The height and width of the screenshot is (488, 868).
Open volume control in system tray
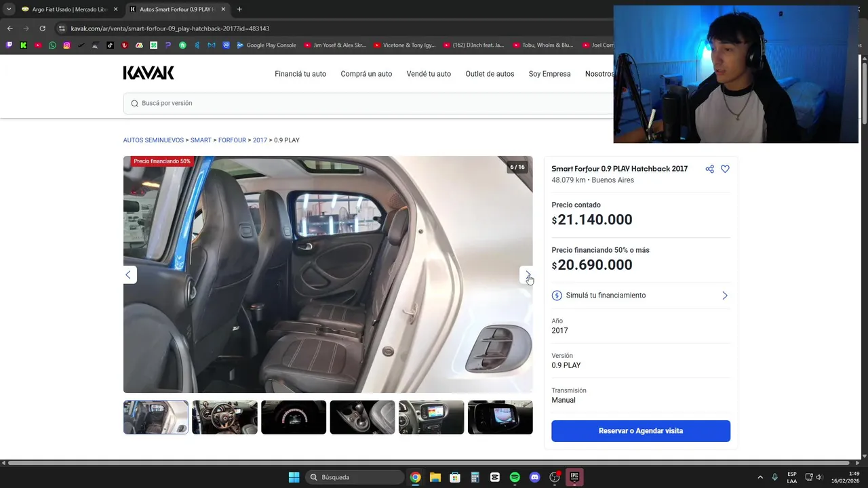pos(819,477)
